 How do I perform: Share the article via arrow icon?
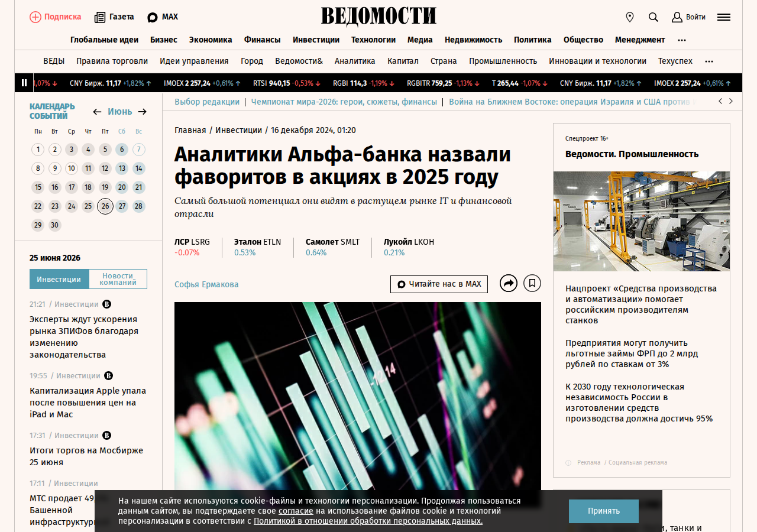[x=509, y=284]
